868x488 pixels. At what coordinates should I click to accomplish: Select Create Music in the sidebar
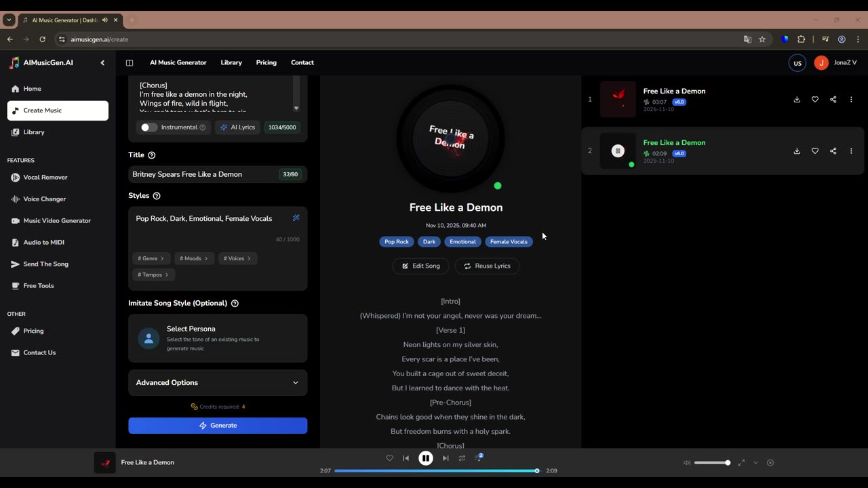tap(58, 110)
